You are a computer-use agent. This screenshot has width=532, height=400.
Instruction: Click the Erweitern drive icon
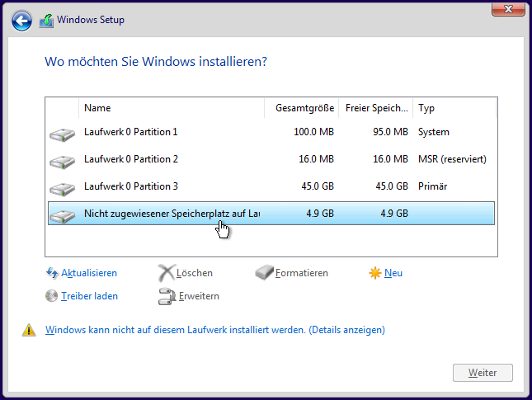[x=167, y=296]
